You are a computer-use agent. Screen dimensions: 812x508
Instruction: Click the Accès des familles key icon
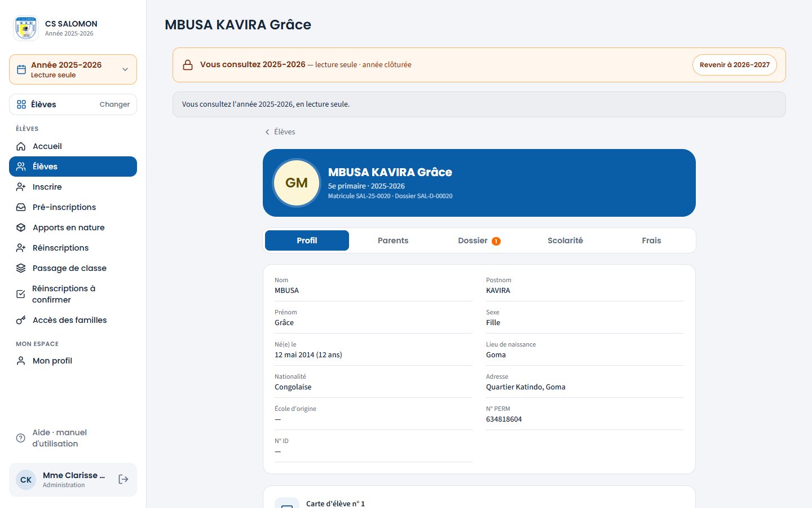tap(21, 320)
